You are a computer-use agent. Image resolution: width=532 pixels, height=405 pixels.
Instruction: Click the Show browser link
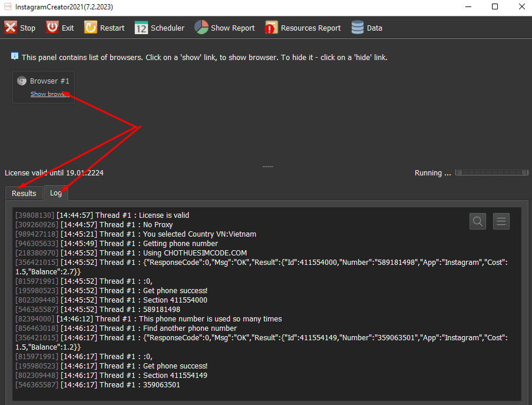coord(50,94)
